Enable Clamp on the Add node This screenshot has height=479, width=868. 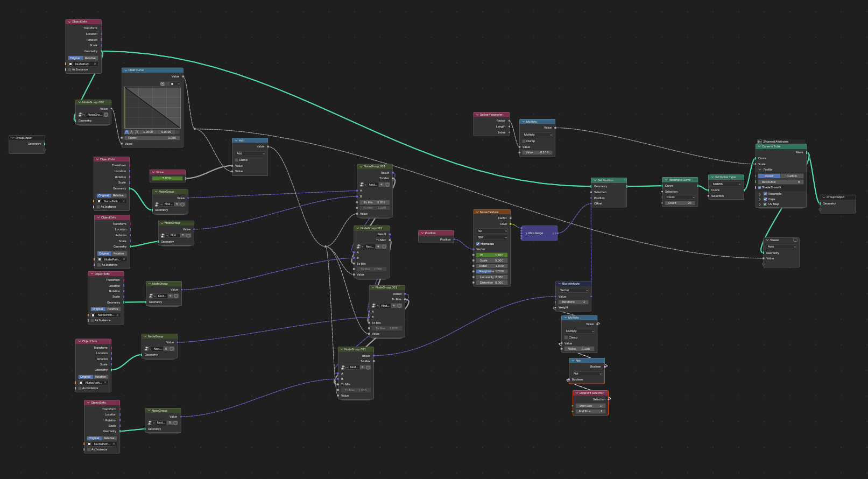pos(237,160)
